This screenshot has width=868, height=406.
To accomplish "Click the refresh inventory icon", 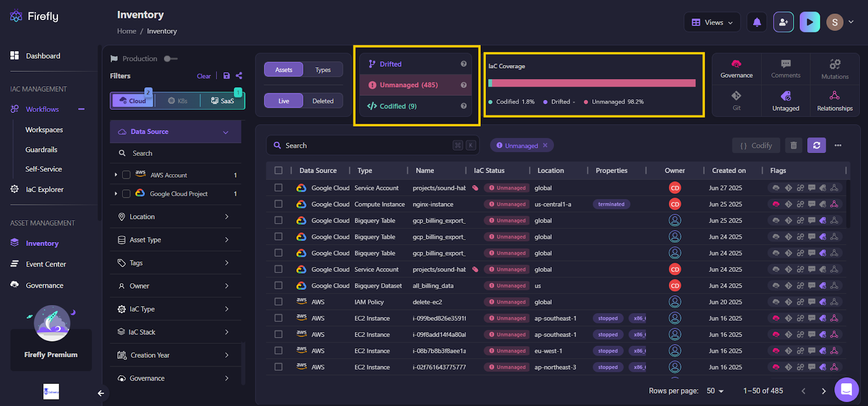I will [816, 145].
